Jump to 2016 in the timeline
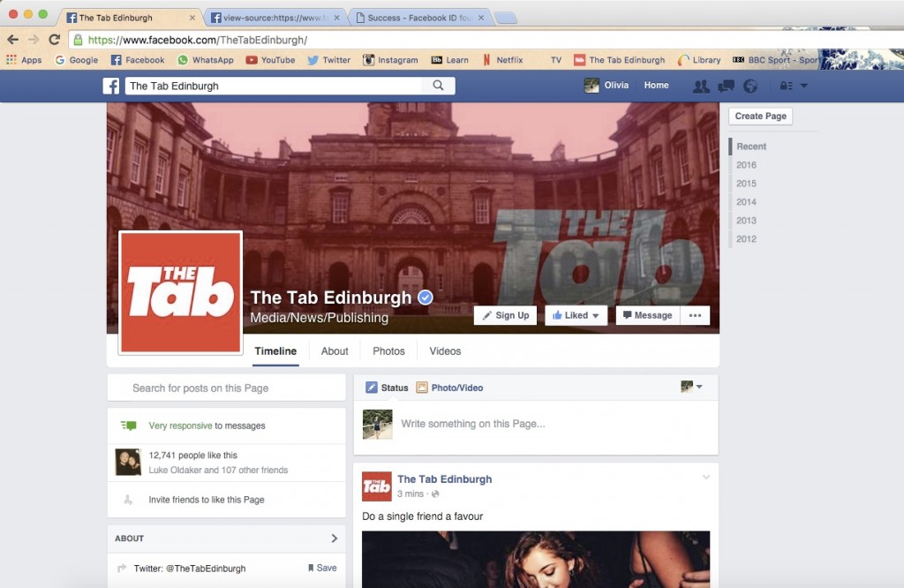Screen dimensions: 904x588 point(746,165)
